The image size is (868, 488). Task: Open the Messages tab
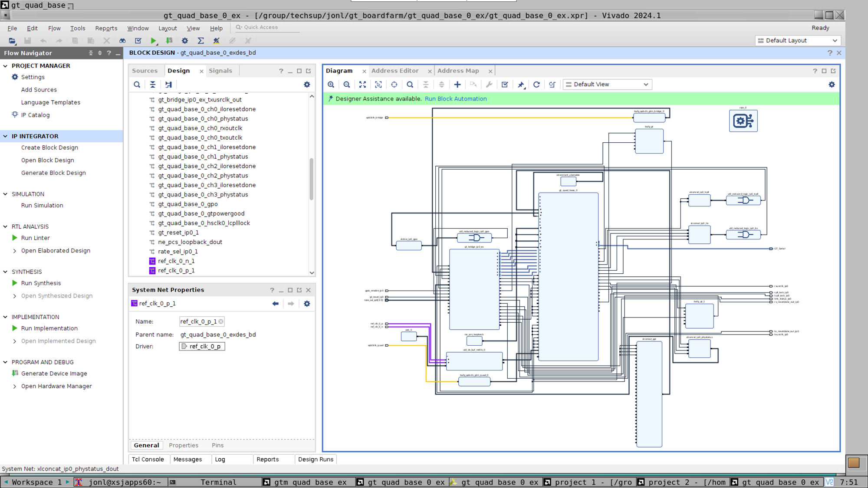click(187, 459)
